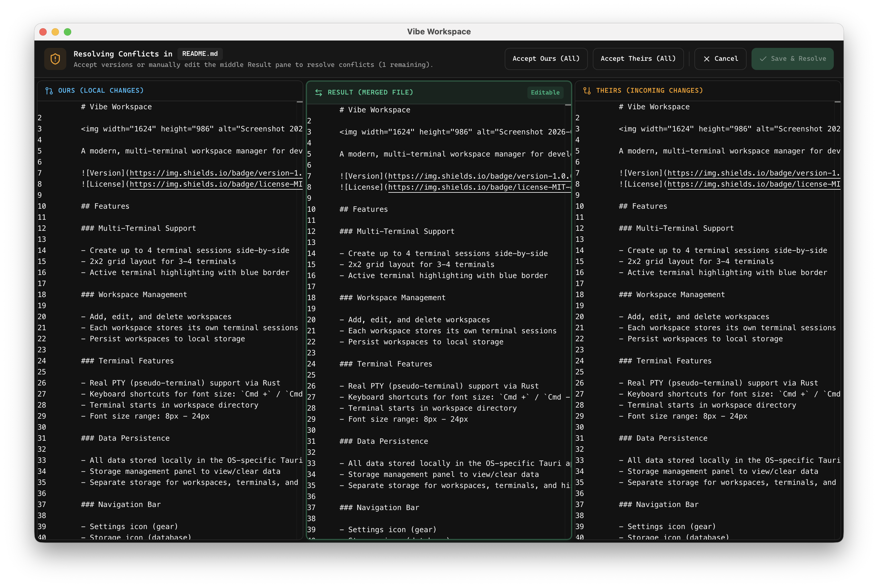Open the license badge link in Theirs pane

754,184
